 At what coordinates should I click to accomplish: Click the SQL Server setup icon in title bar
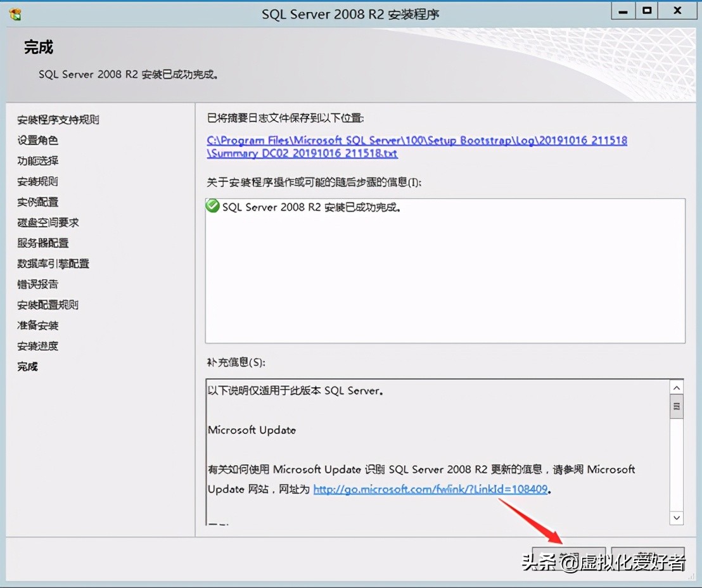15,14
